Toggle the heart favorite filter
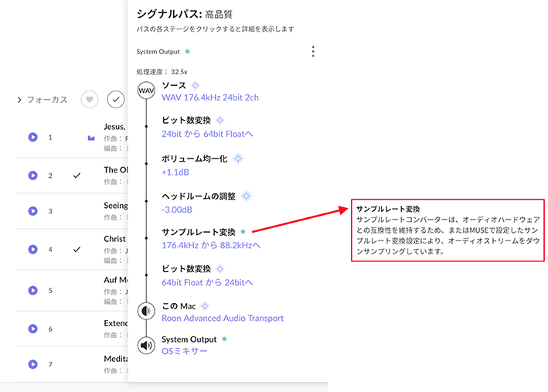Screen dimensions: 548x392 click(x=90, y=99)
